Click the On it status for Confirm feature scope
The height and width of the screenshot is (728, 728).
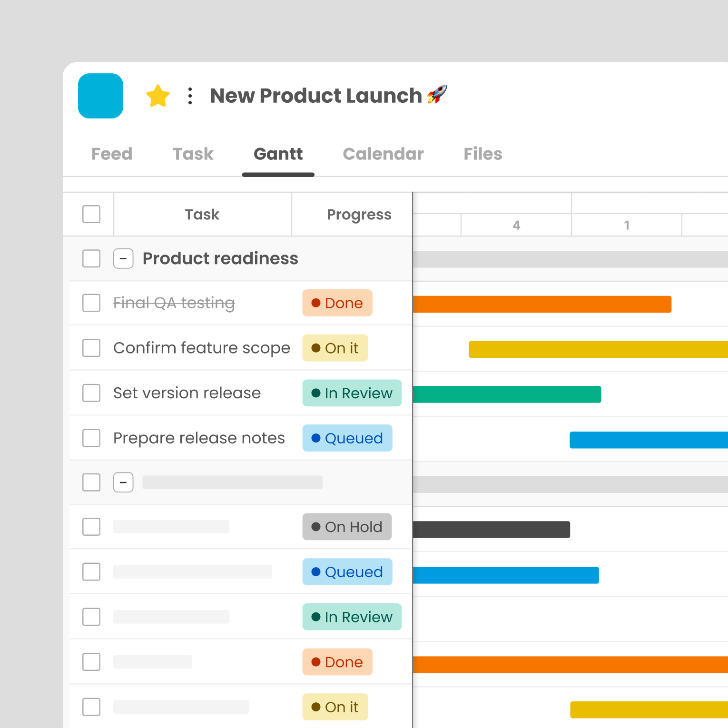pyautogui.click(x=335, y=348)
